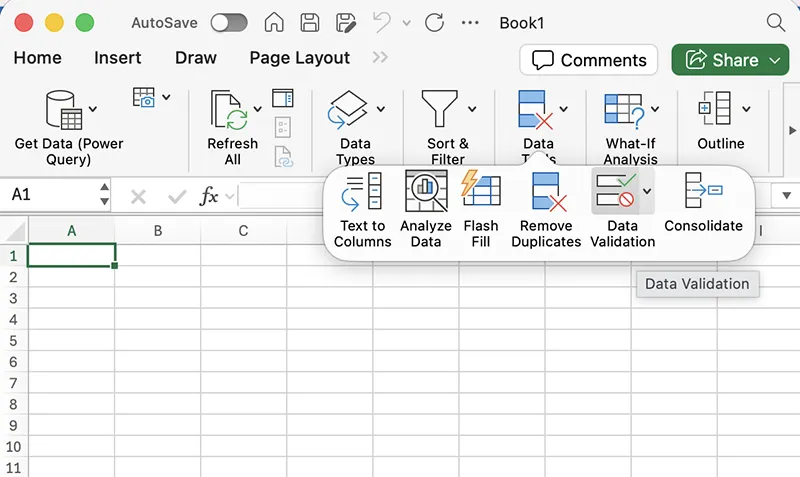This screenshot has width=800, height=477.
Task: Click the Data from Picture camera icon
Action: click(x=144, y=97)
